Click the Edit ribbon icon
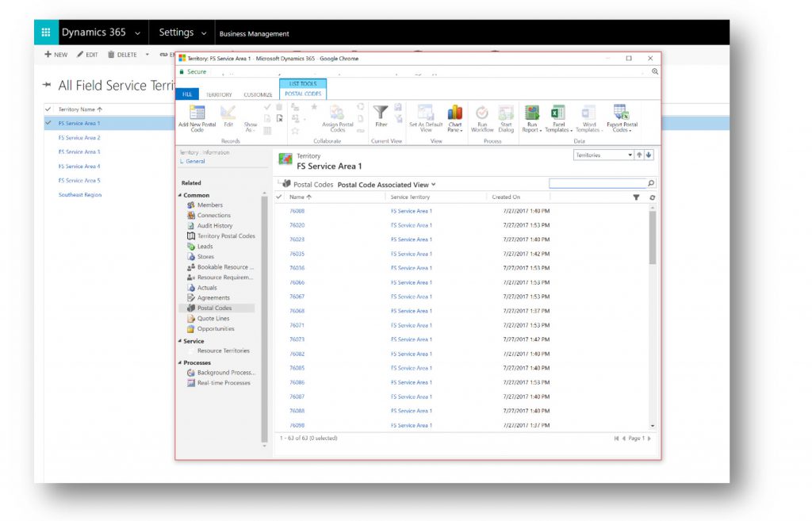 coord(228,117)
